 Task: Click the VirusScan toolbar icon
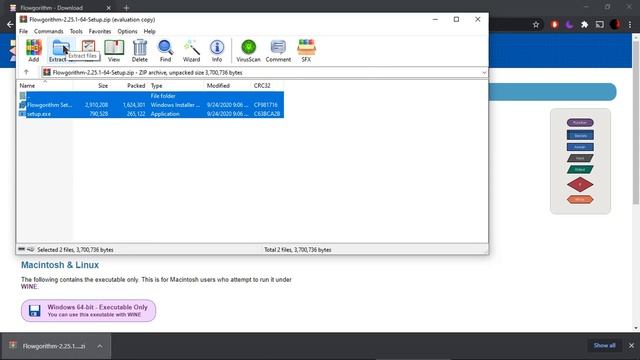tap(248, 50)
